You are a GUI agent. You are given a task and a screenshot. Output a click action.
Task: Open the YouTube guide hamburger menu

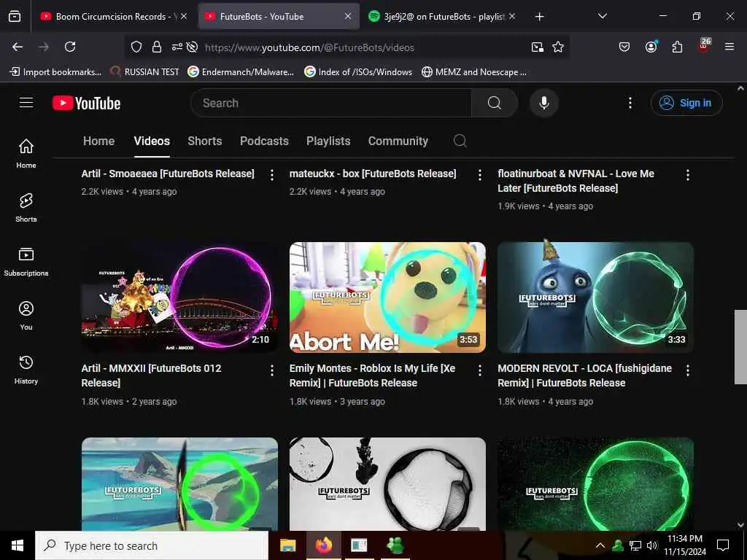(26, 103)
